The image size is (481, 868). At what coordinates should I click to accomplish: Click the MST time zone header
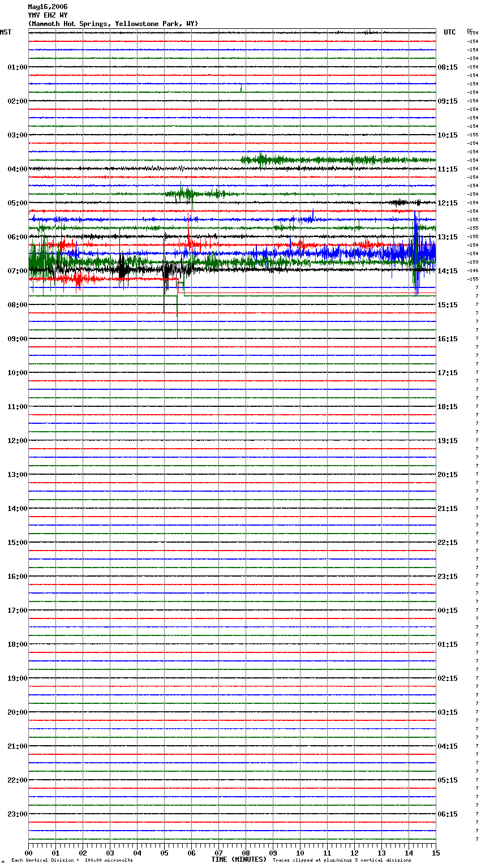coord(6,32)
